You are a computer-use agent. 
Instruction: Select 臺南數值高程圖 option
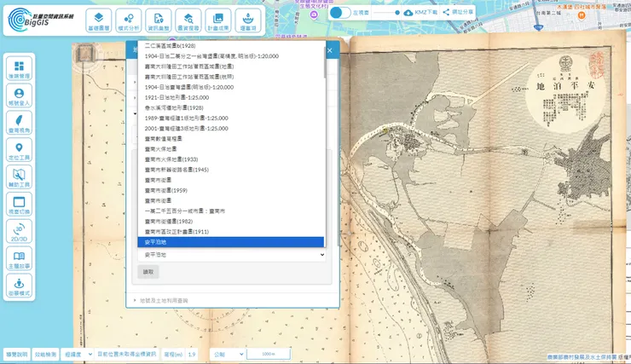coord(230,139)
